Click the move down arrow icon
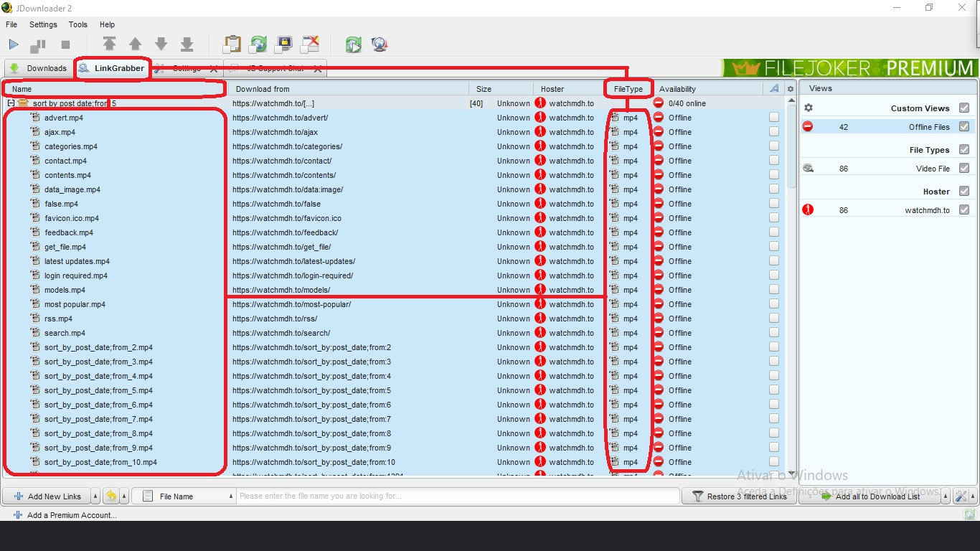This screenshot has height=551, width=980. [161, 44]
